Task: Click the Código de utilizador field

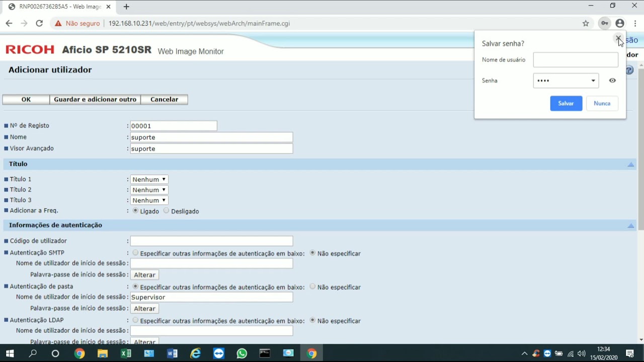Action: coord(211,241)
